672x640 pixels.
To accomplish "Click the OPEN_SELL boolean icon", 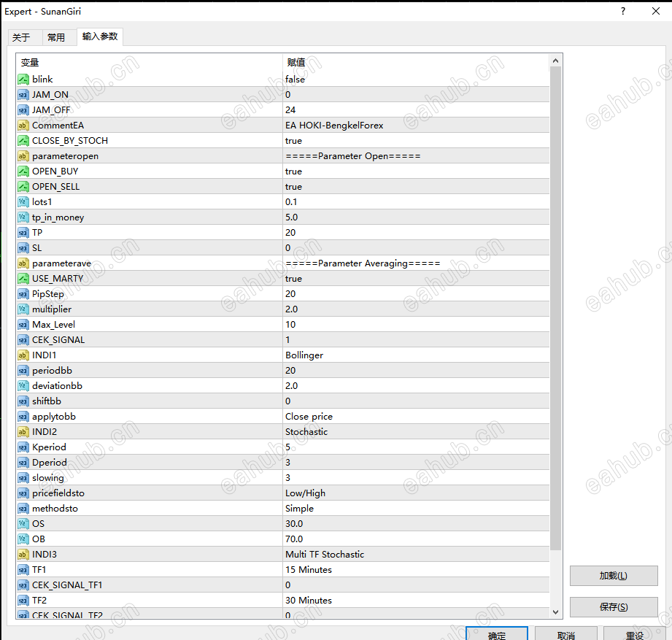I will (x=23, y=187).
